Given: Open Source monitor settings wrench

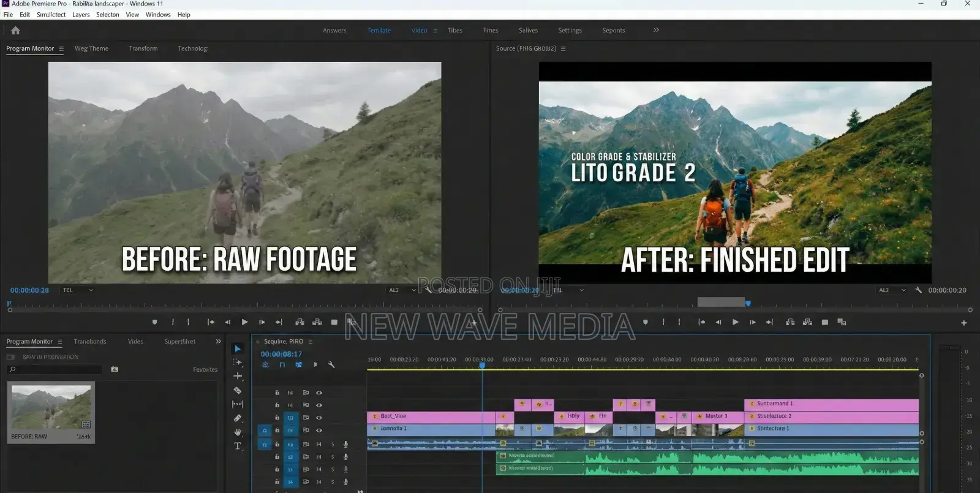Looking at the screenshot, I should [x=918, y=290].
